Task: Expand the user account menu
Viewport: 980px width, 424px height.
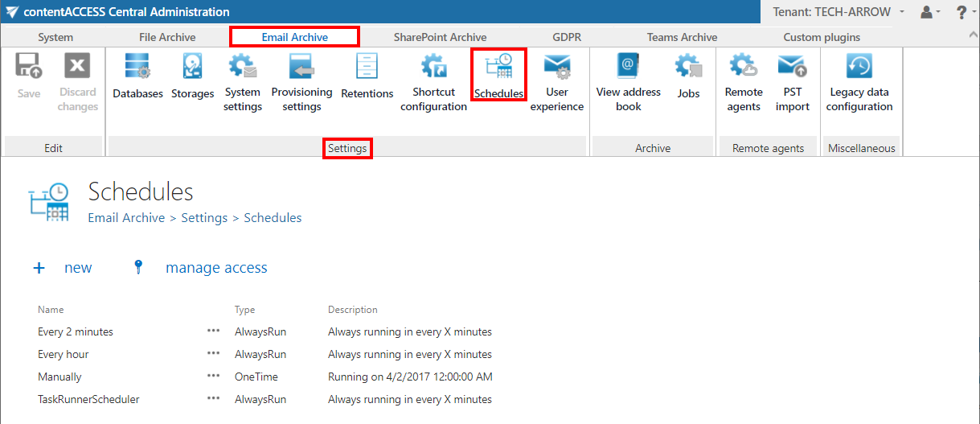Action: tap(929, 12)
